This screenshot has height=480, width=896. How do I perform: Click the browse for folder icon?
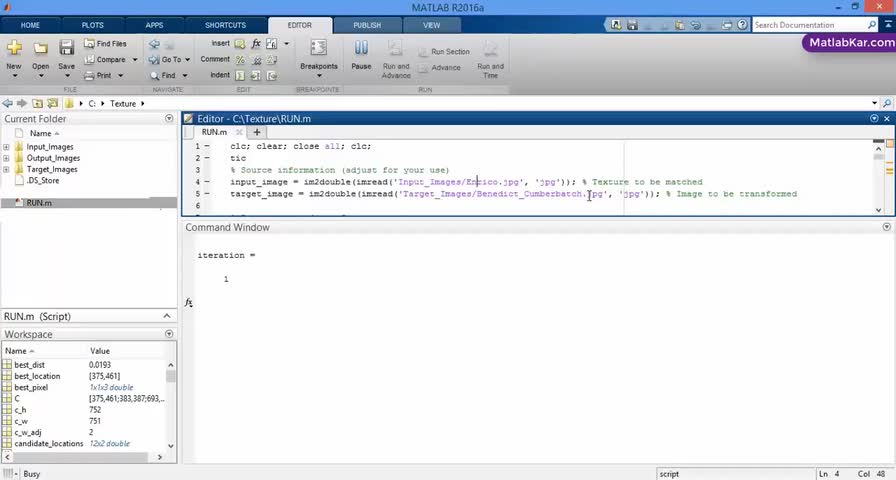[x=53, y=103]
